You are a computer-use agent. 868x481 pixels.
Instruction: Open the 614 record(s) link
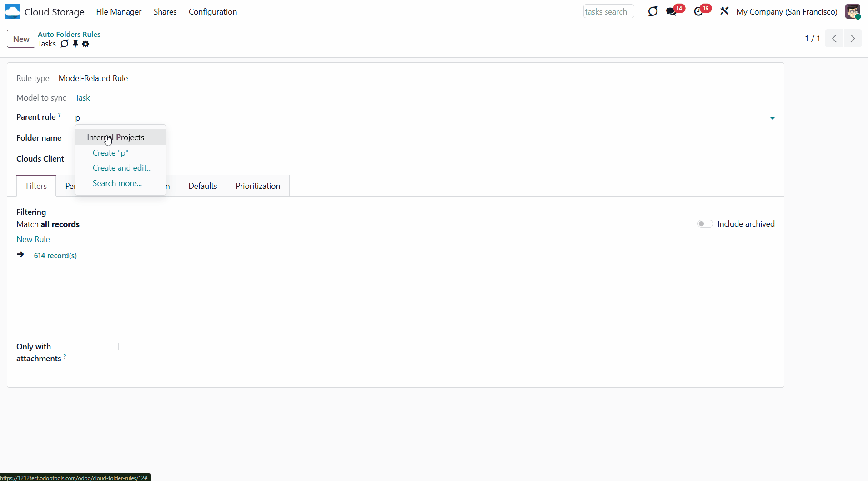[55, 256]
